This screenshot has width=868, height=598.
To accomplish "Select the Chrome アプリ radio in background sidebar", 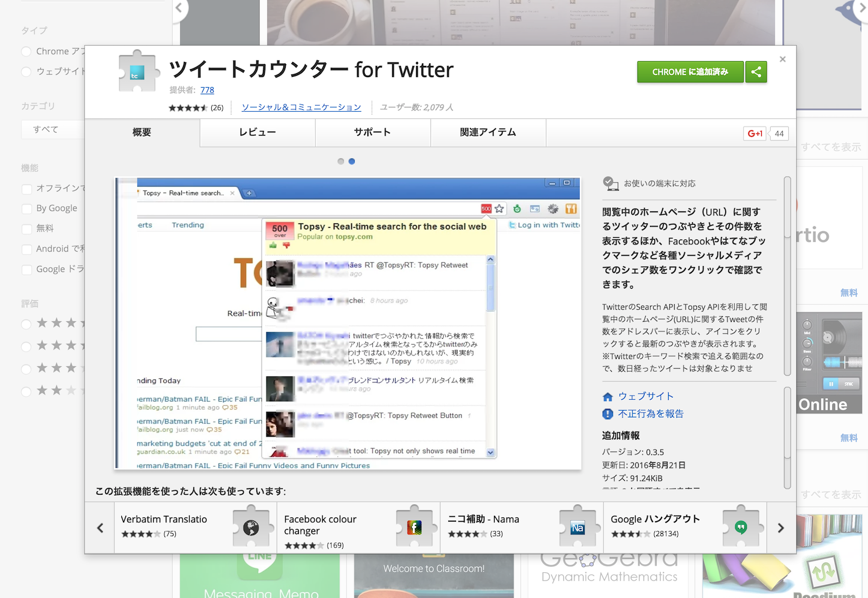I will [26, 52].
